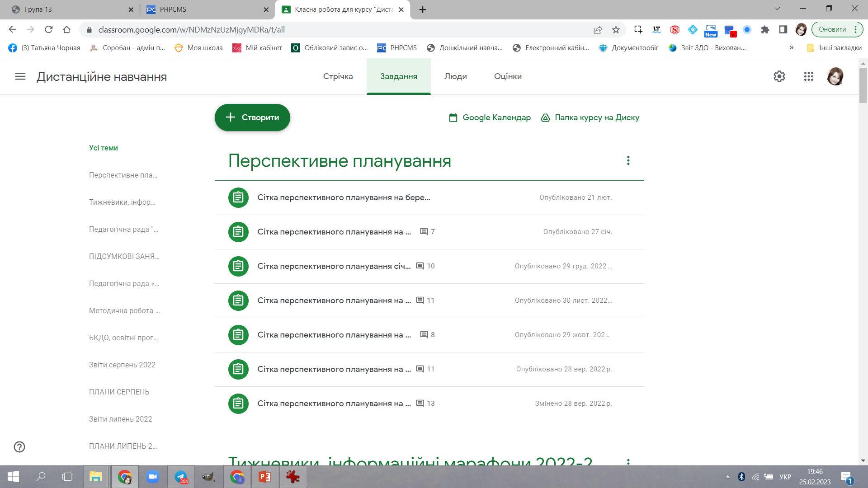The width and height of the screenshot is (868, 488).
Task: Click the help question mark icon
Action: (19, 446)
